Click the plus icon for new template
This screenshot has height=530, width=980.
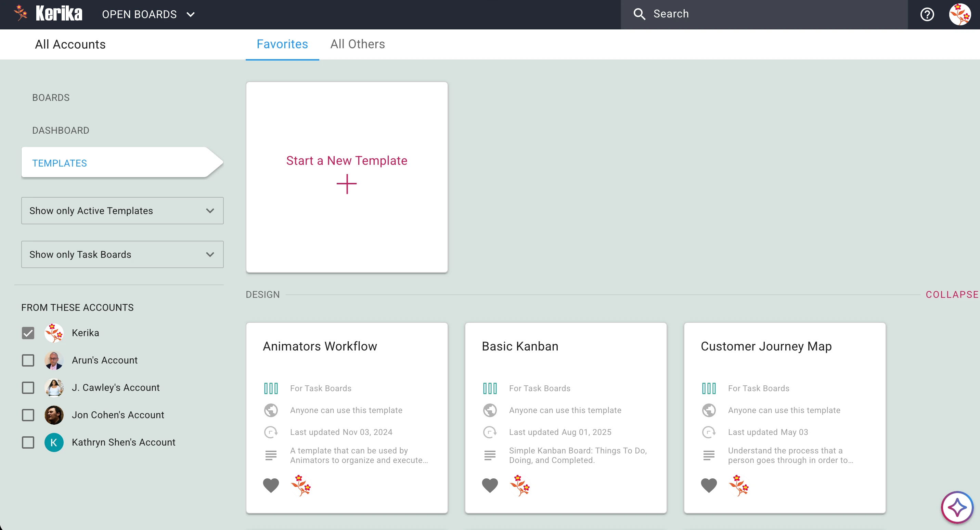coord(347,184)
